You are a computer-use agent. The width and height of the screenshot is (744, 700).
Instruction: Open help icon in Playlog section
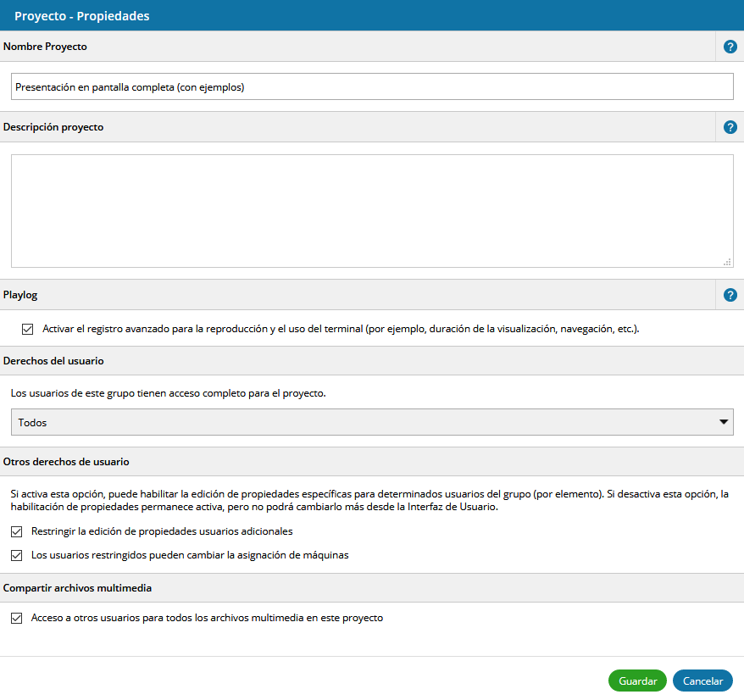730,295
